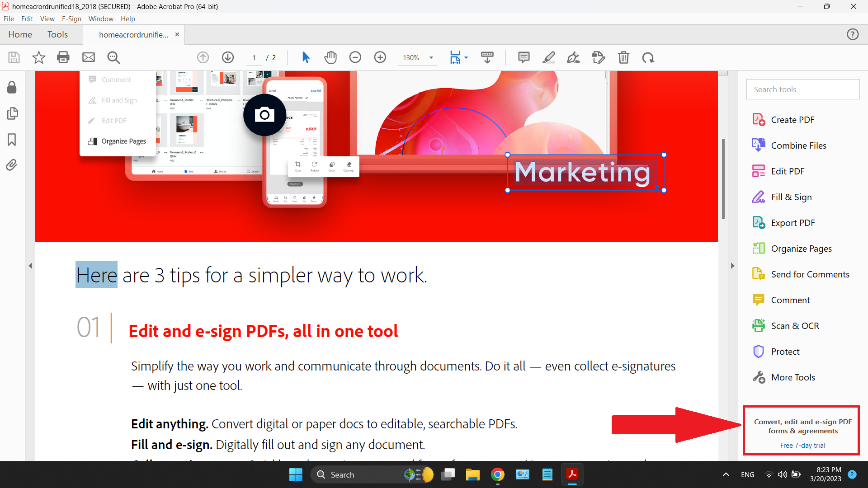
Task: Open File Explorer from taskbar
Action: (x=473, y=474)
